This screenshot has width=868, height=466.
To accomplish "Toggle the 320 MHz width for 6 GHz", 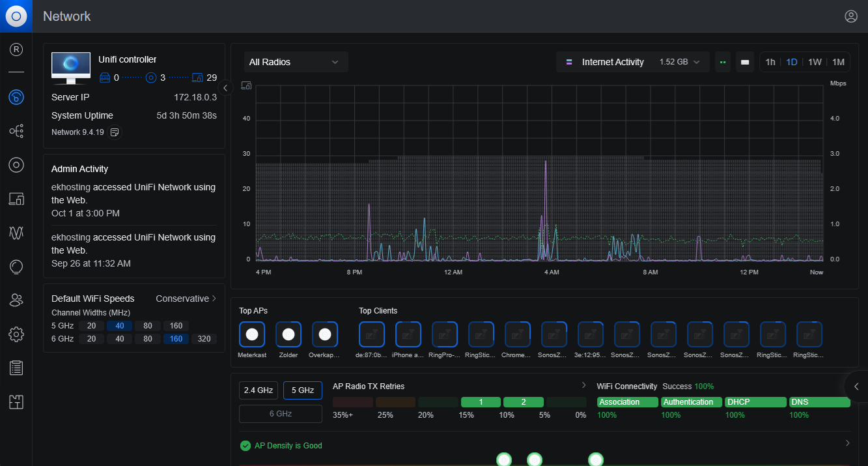I will [204, 338].
